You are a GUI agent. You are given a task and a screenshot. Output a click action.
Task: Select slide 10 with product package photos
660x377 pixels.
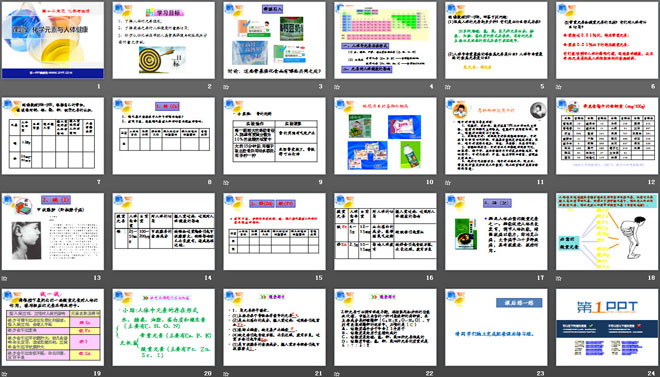tap(385, 136)
